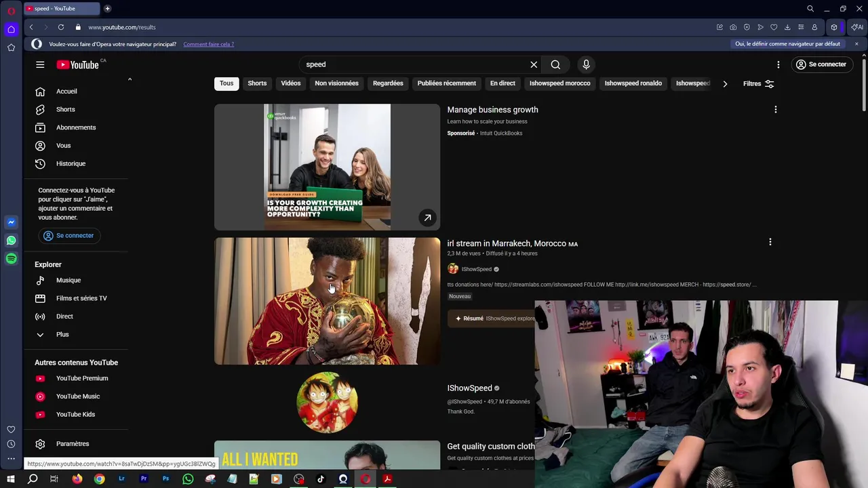Open Photoshop from the taskbar

coord(165,479)
